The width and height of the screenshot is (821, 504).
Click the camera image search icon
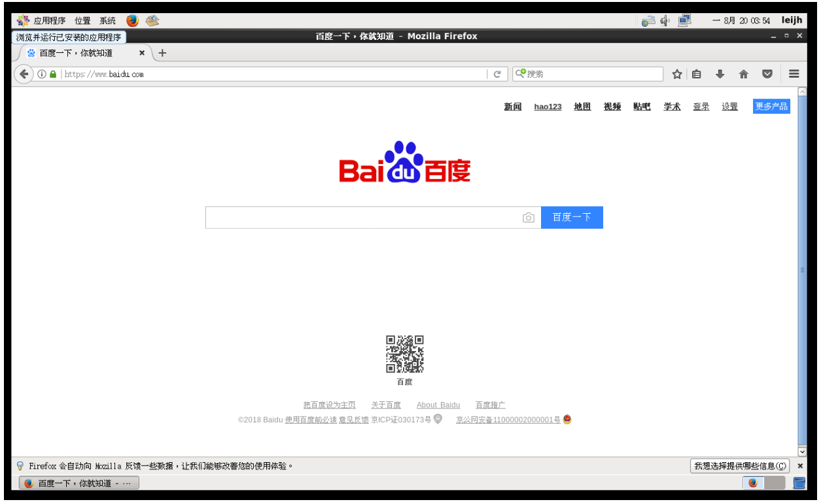pyautogui.click(x=529, y=218)
